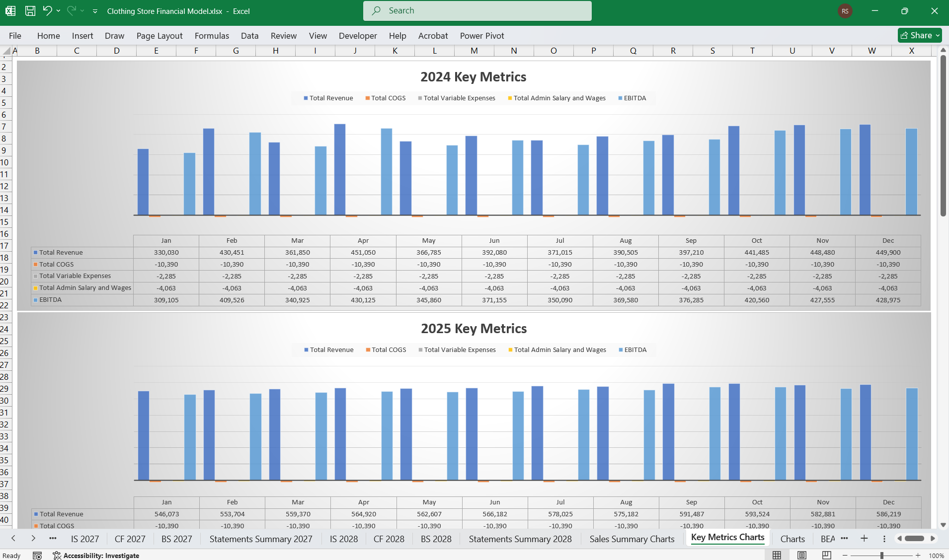Screen dimensions: 949x560
Task: Click the Redo arrow icon
Action: coord(72,10)
